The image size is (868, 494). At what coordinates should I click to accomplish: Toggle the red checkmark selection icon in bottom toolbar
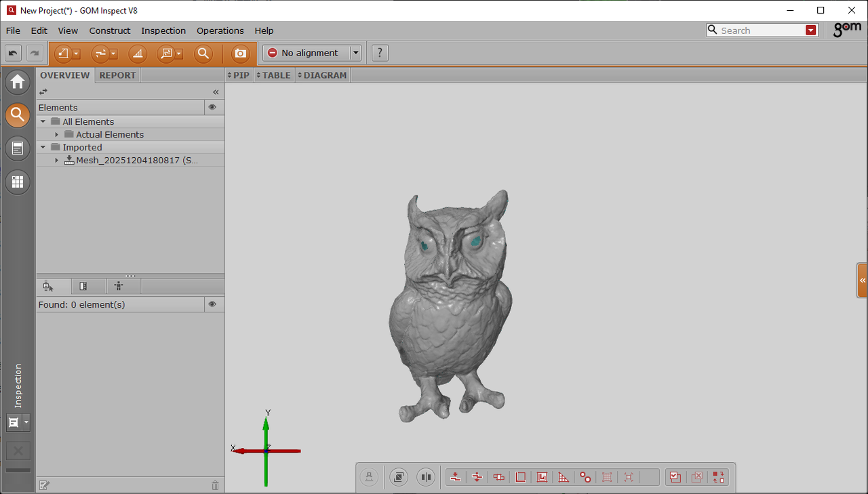pyautogui.click(x=675, y=477)
